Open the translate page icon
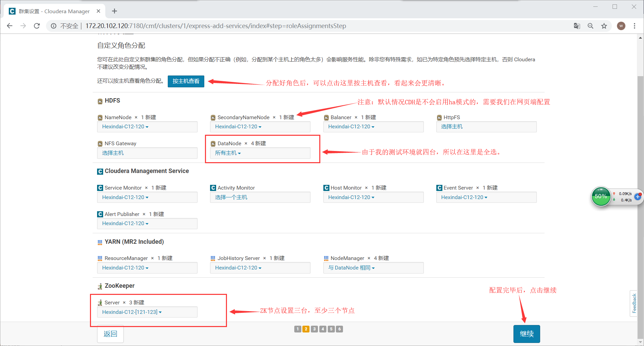Viewport: 644px width, 346px height. (x=577, y=26)
